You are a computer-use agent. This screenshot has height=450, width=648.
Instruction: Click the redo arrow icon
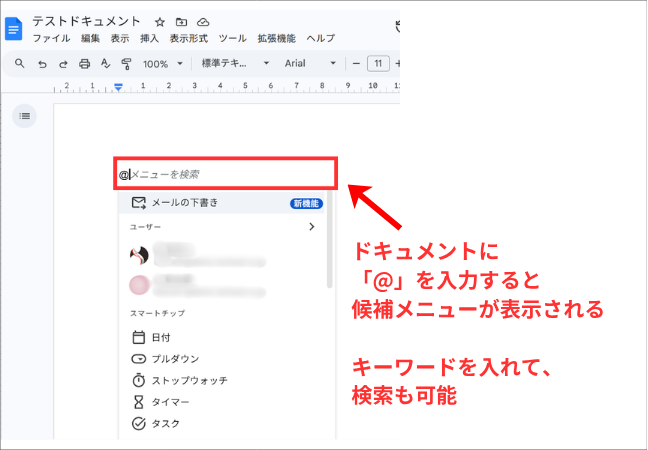[x=63, y=63]
